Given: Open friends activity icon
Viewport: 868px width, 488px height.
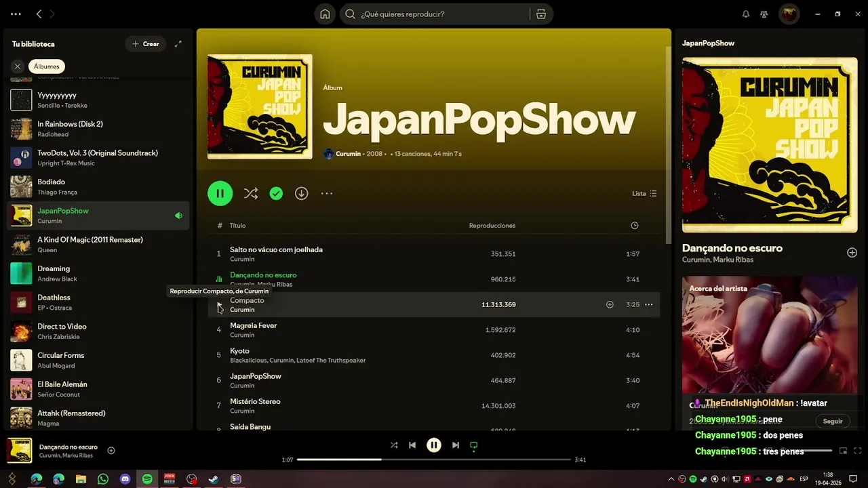Looking at the screenshot, I should (x=764, y=14).
